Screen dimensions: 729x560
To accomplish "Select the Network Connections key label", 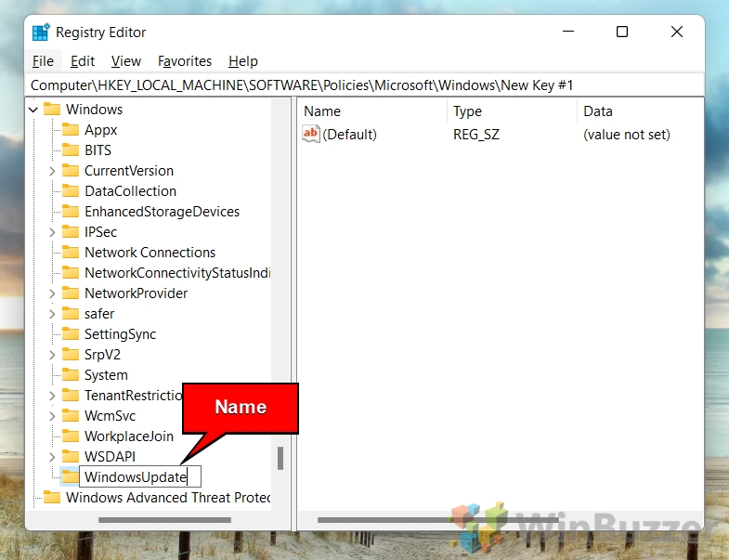I will pos(150,253).
